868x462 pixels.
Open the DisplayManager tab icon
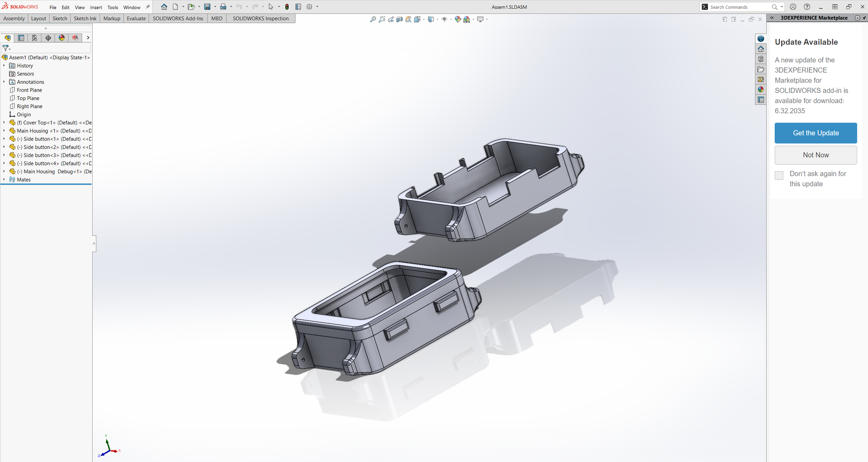coord(62,38)
